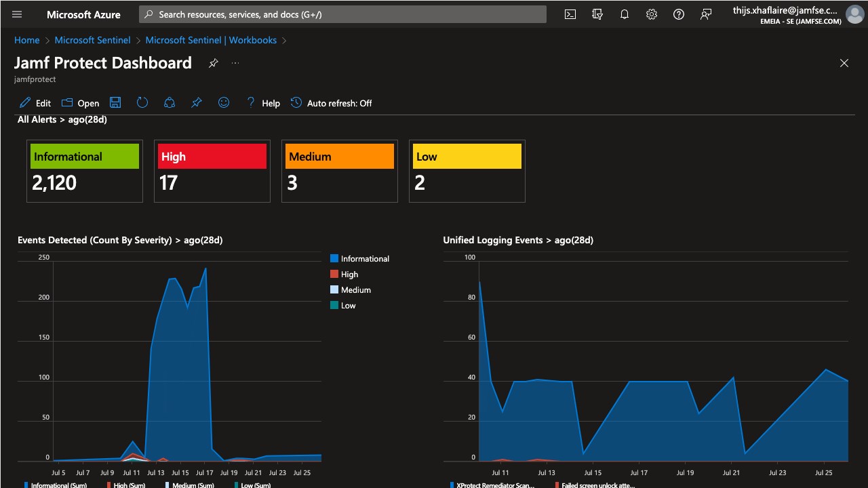The image size is (868, 488).
Task: Pin workbook using the toolbar pin icon
Action: (x=197, y=102)
